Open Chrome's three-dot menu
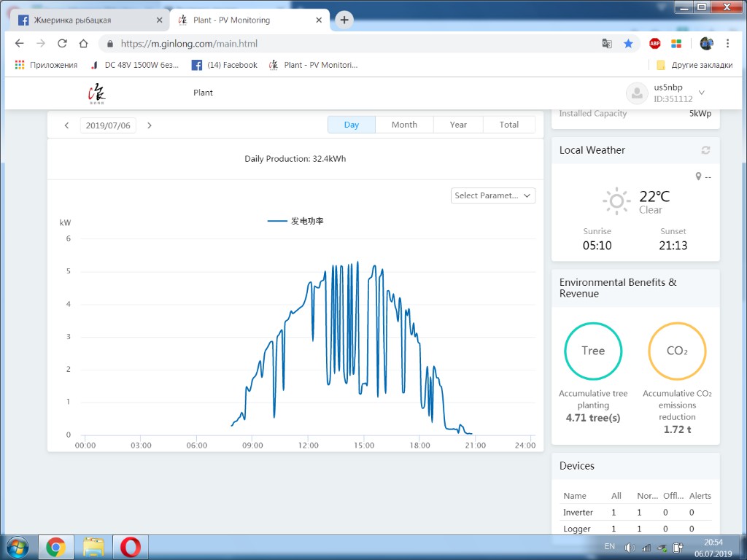 727,44
